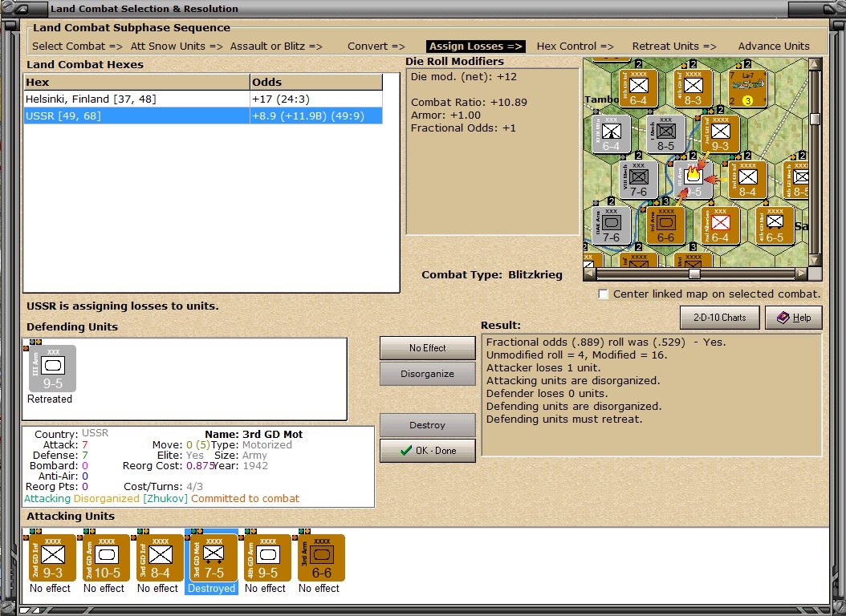
Task: Click the Odds column header
Action: 316,82
